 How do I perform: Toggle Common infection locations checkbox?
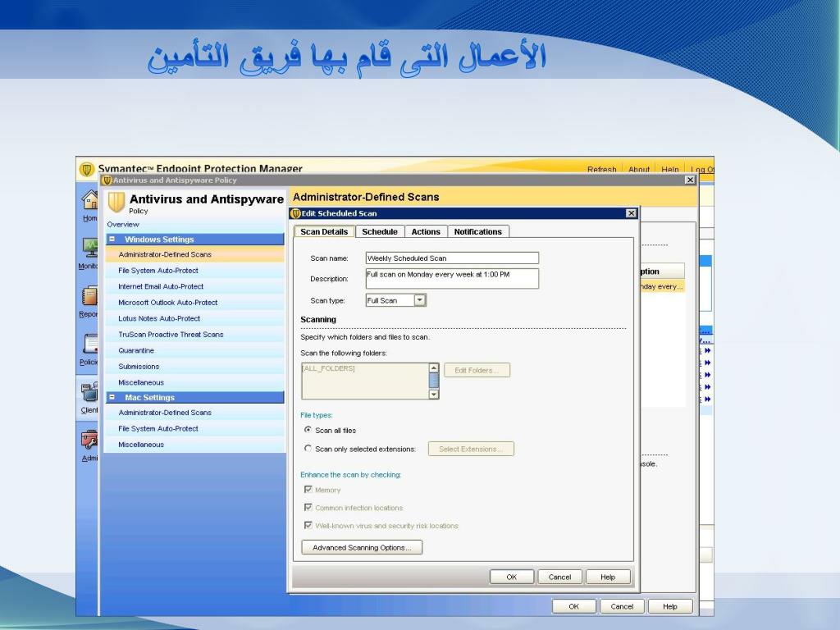[308, 507]
